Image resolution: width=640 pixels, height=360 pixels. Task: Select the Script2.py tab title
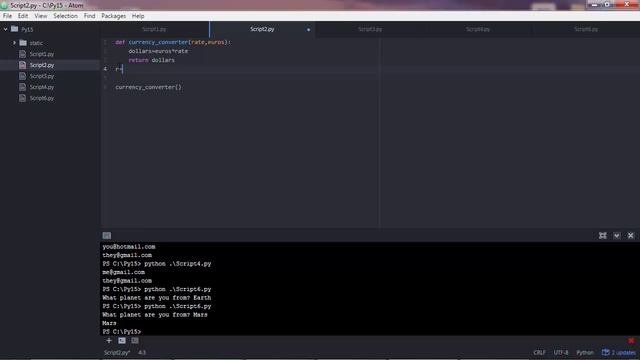tap(262, 29)
